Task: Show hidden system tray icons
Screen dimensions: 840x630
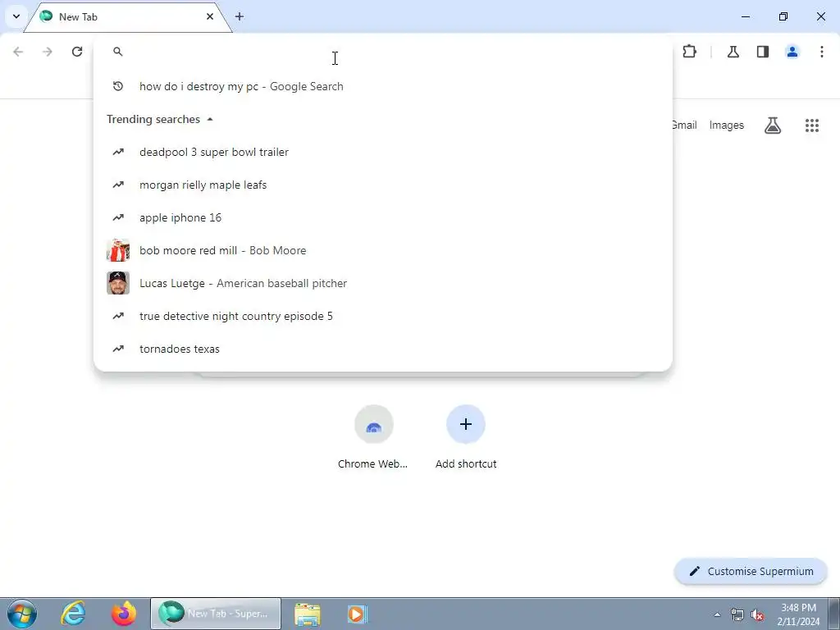Action: (x=717, y=614)
